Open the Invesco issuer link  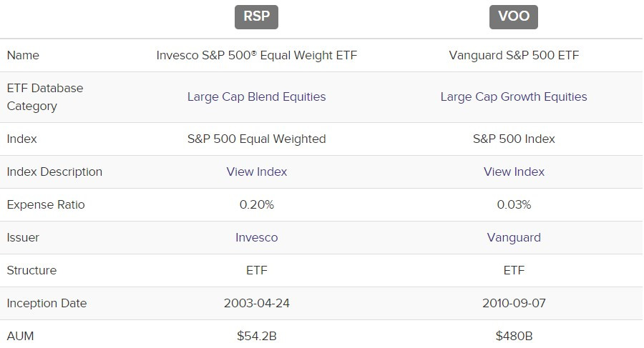tap(256, 237)
